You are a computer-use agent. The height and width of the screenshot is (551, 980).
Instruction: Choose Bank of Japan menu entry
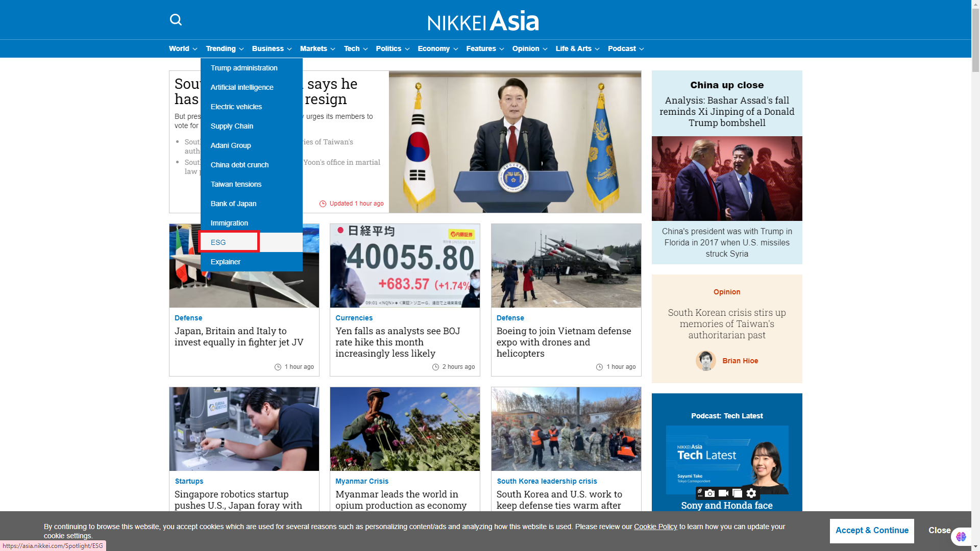click(233, 204)
